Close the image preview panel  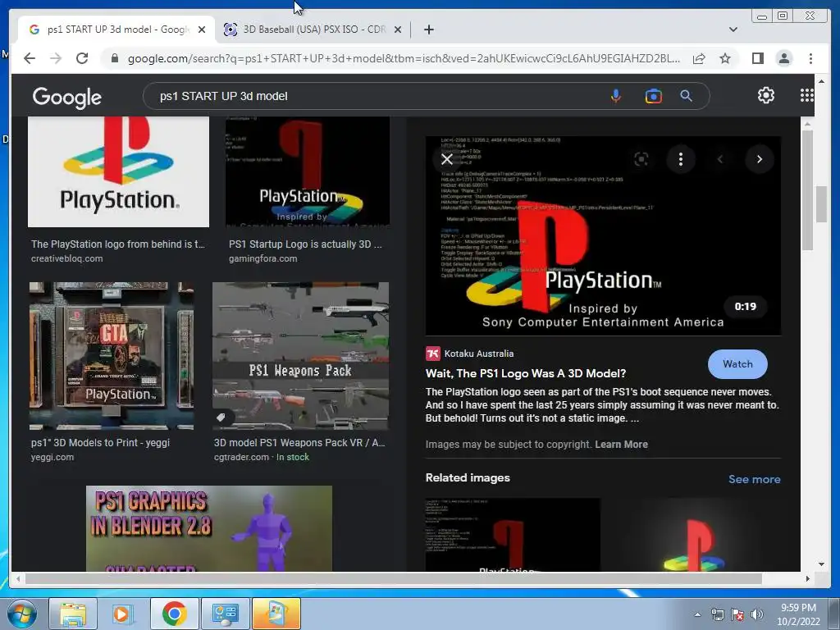click(x=447, y=159)
